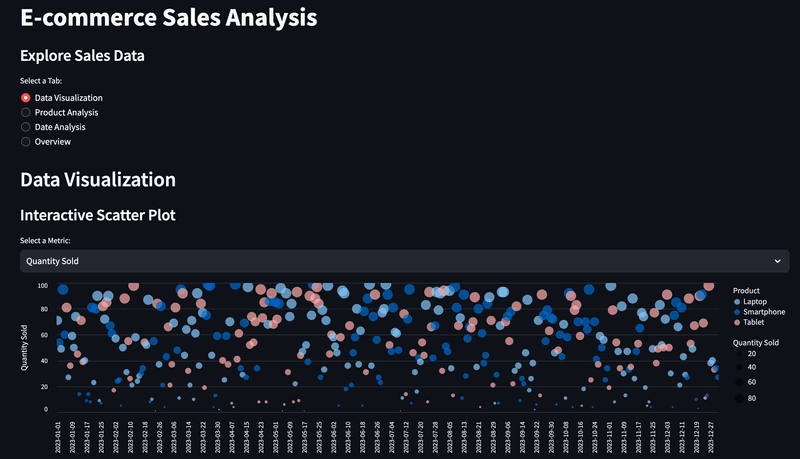Click the size 20 legend circle
This screenshot has height=459, width=800.
[739, 354]
